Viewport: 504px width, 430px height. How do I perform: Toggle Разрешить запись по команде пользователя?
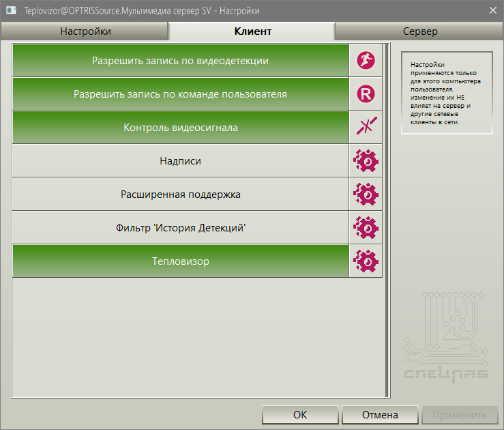point(181,94)
